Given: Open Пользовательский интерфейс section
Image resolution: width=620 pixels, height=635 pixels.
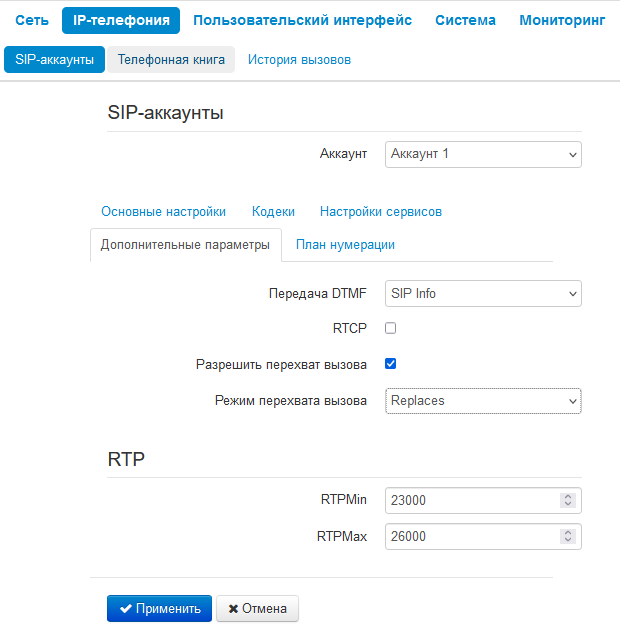Looking at the screenshot, I should click(x=302, y=20).
